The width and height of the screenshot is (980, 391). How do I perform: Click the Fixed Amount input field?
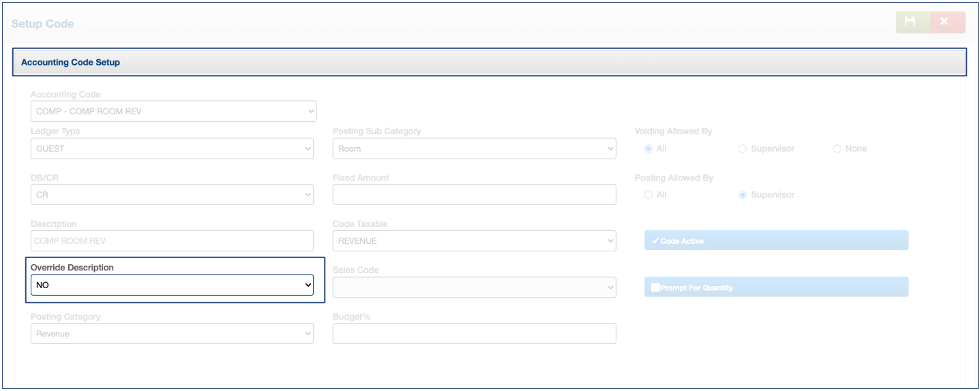474,195
